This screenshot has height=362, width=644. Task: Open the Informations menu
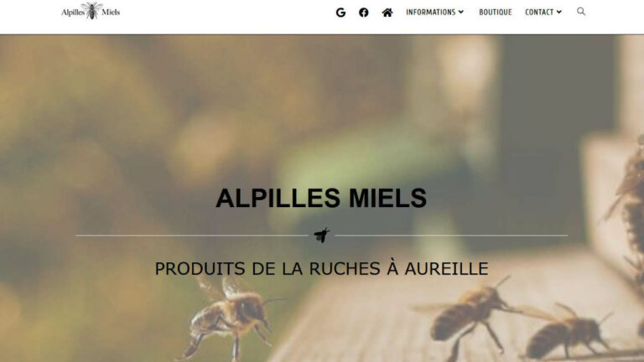pos(430,13)
